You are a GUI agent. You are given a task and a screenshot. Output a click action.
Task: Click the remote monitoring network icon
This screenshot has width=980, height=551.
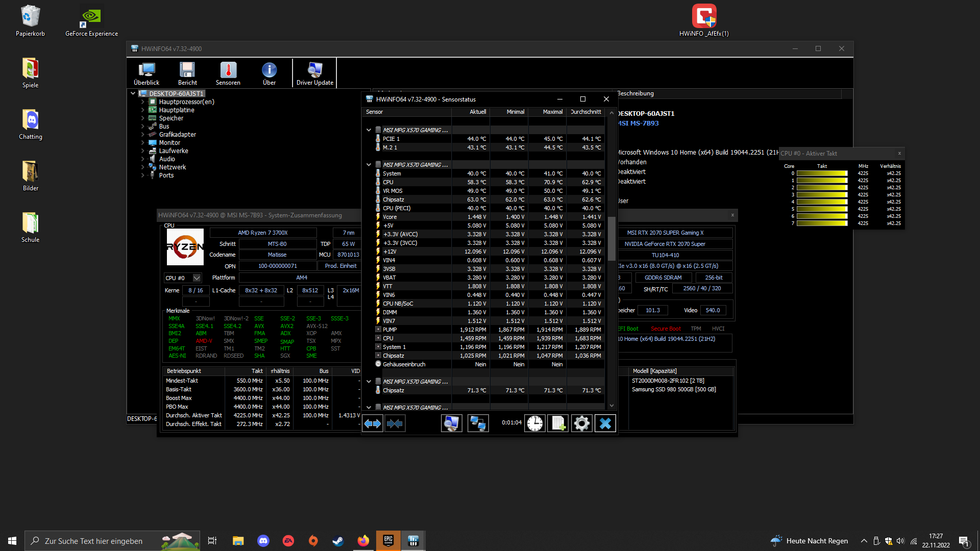click(x=478, y=423)
